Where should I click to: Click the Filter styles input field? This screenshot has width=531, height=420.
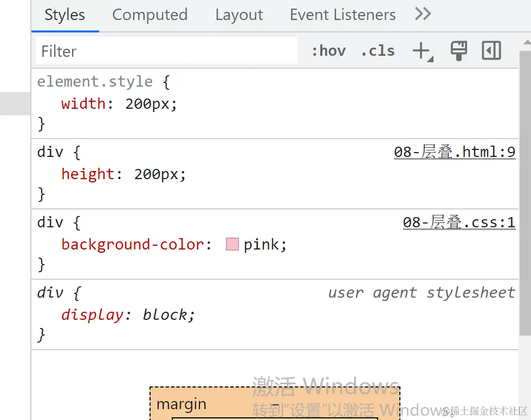click(166, 51)
